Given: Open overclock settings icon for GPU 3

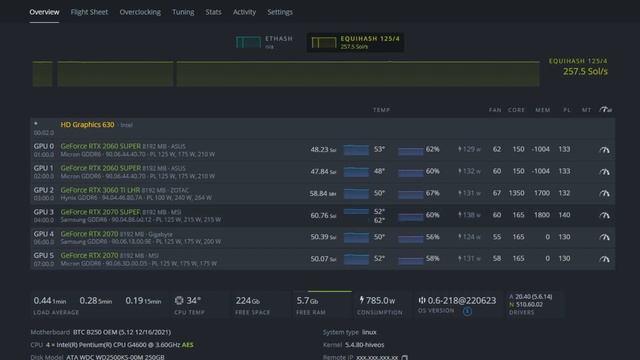Looking at the screenshot, I should point(604,215).
